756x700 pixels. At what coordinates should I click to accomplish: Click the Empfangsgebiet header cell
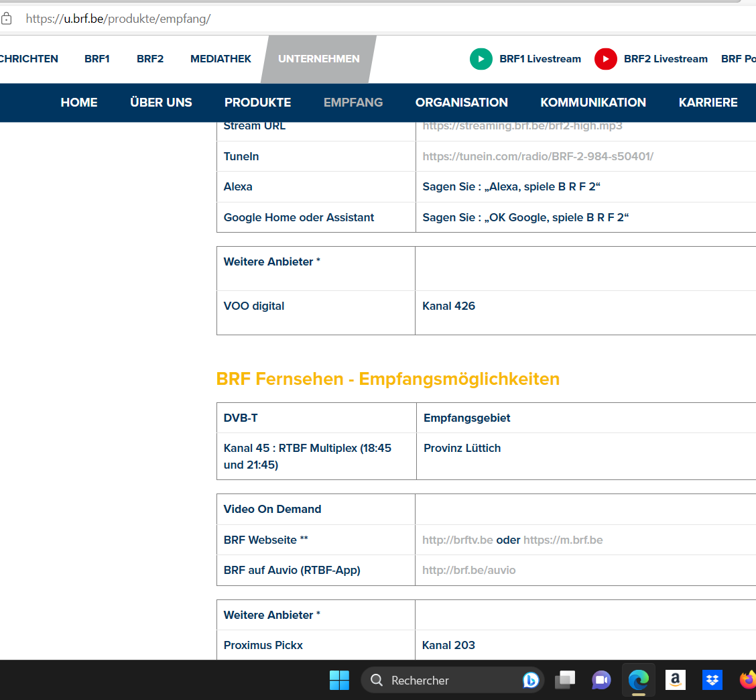(x=586, y=418)
